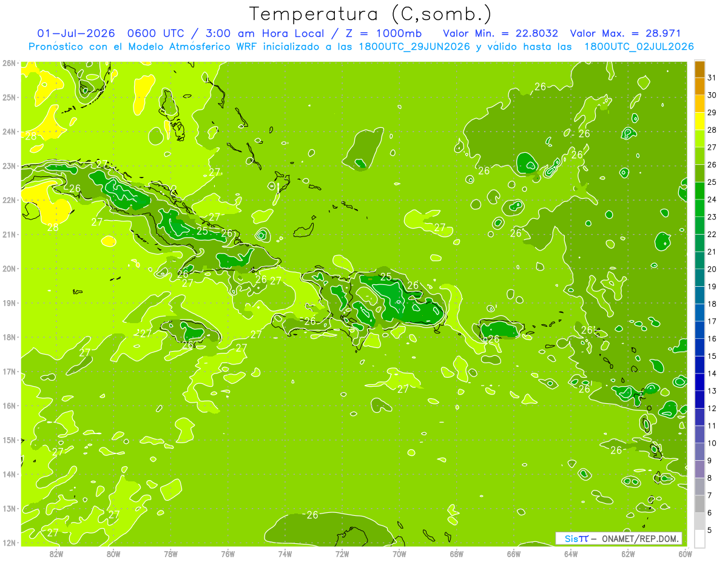Click longitude axis label '80W'
The image size is (728, 562).
[x=113, y=553]
